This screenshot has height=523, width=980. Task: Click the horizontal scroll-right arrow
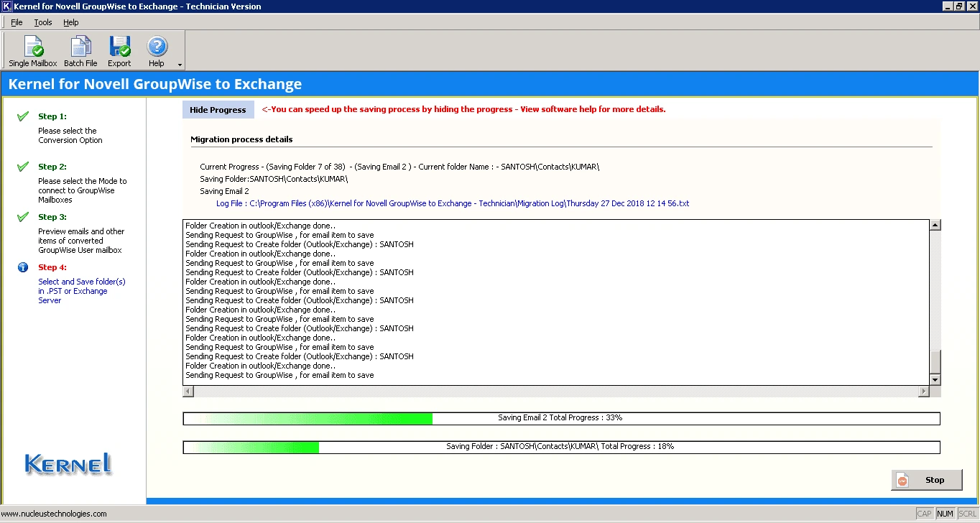coord(923,392)
